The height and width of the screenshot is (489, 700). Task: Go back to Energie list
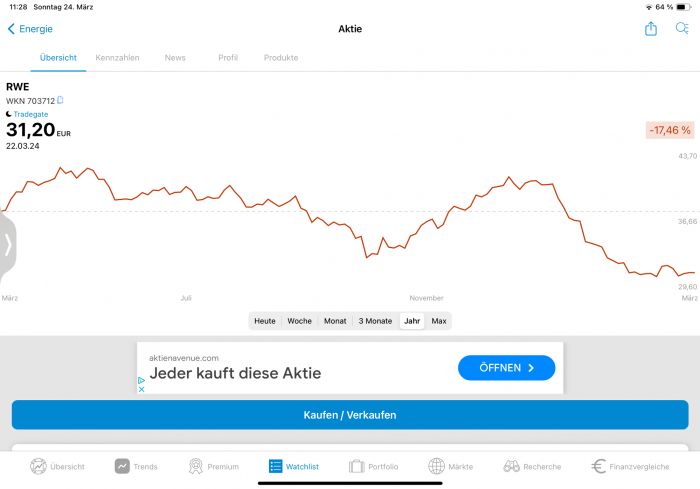[x=30, y=29]
